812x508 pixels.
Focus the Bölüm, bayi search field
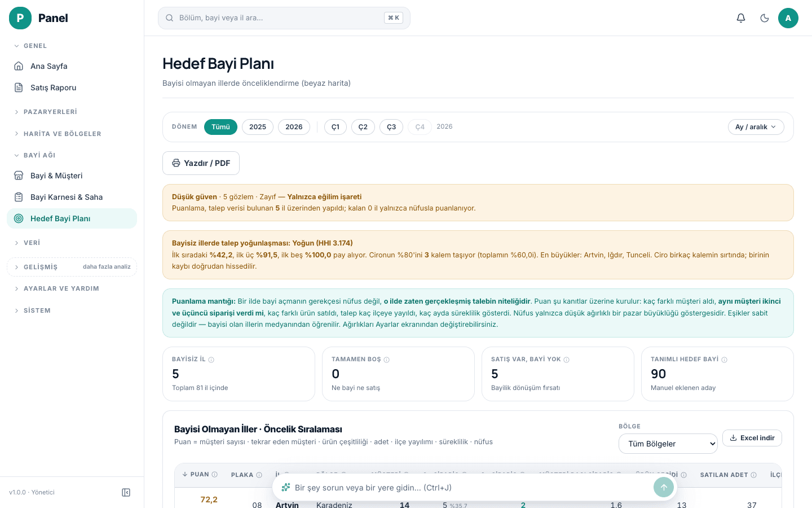284,18
